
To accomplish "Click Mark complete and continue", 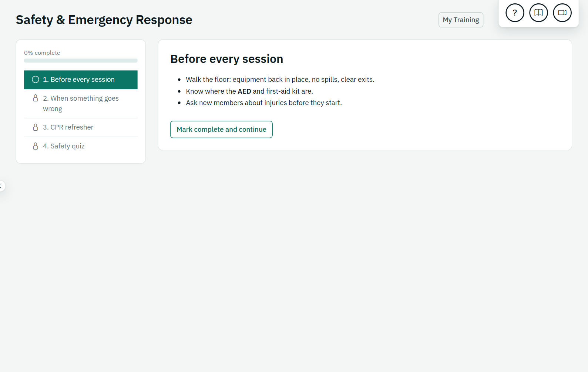I will point(221,130).
